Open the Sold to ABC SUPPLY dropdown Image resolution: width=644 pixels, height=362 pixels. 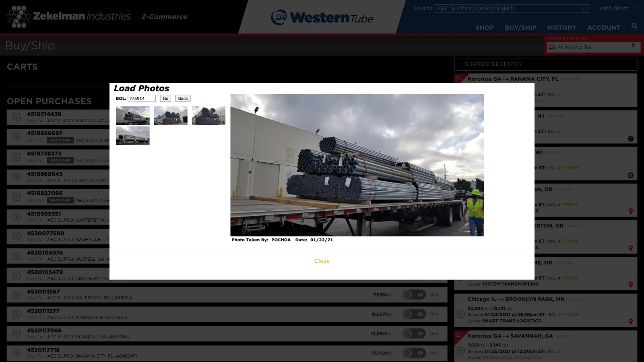coord(511,8)
